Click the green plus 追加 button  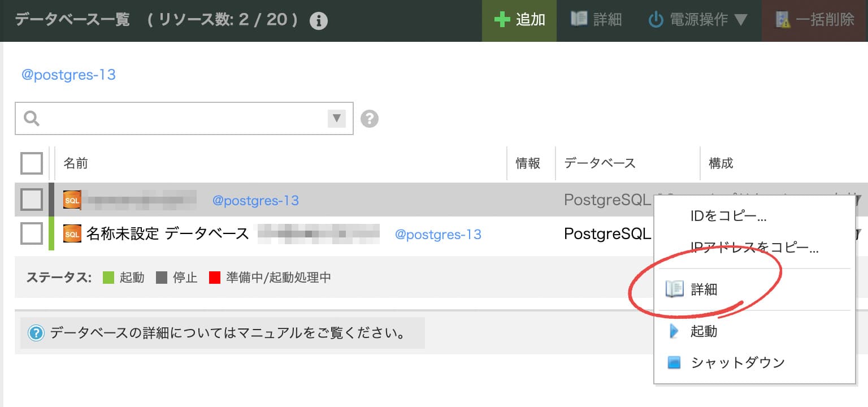pos(519,20)
